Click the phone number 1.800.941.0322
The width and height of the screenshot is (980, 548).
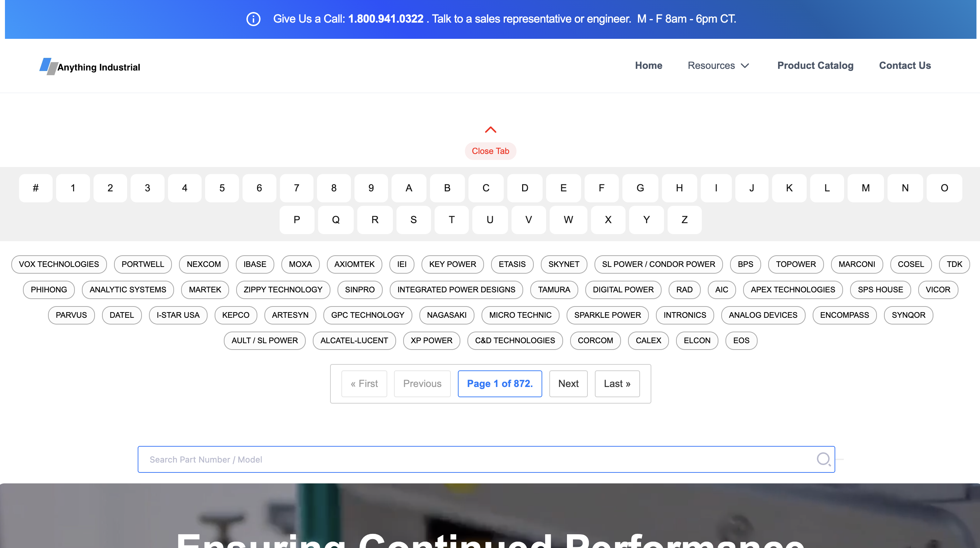point(386,19)
